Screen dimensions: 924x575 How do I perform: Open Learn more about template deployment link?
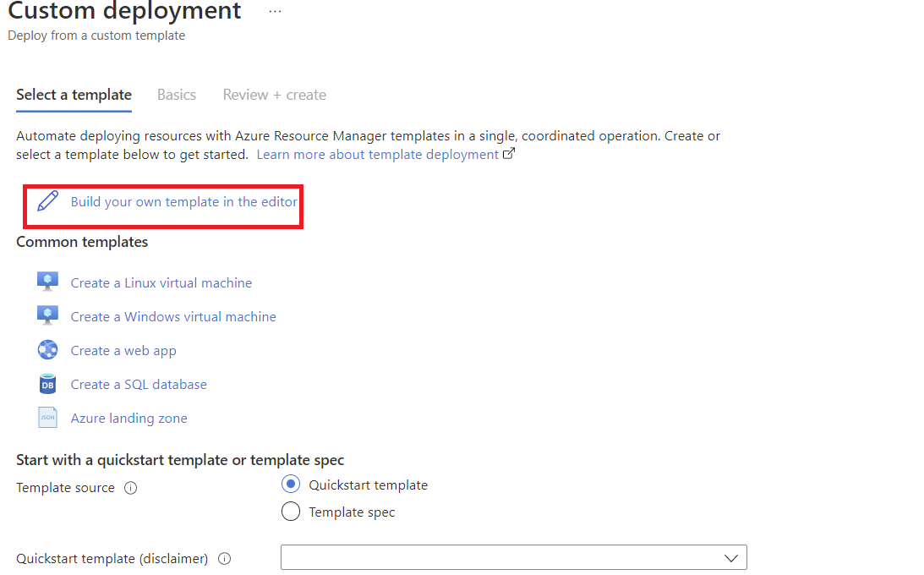[378, 155]
